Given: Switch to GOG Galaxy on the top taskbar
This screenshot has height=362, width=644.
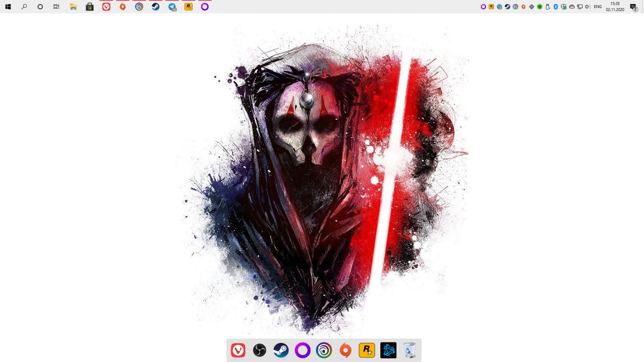Looking at the screenshot, I should (x=205, y=7).
